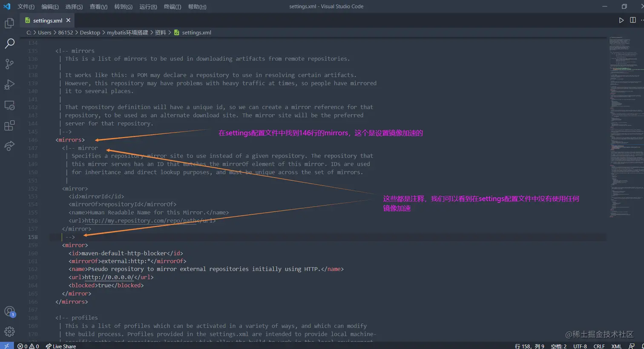This screenshot has height=349, width=644.
Task: Click maven-default-http-blocker id text
Action: pos(124,253)
